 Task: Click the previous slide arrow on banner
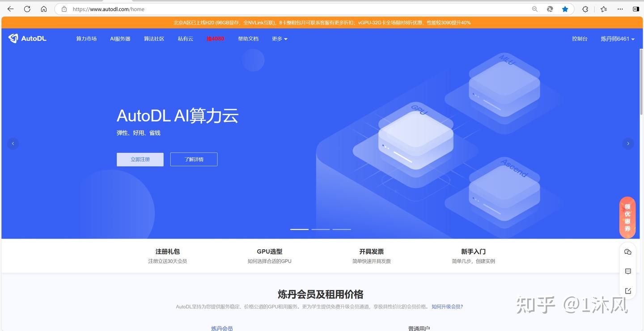(x=13, y=143)
